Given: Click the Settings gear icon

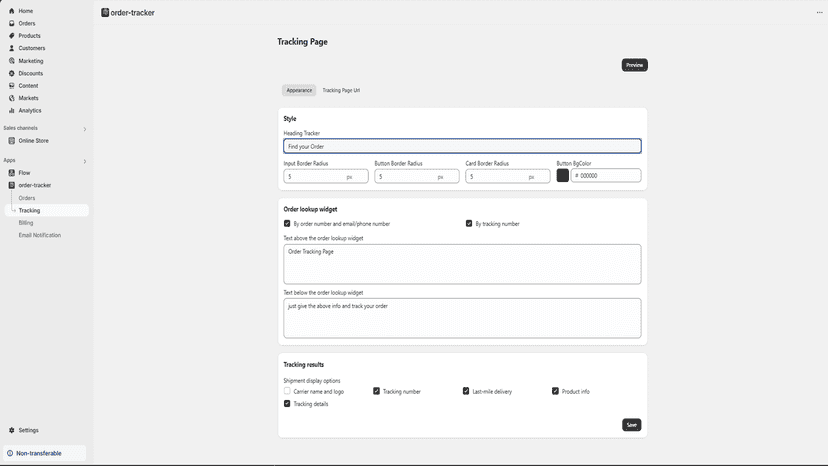Looking at the screenshot, I should [12, 430].
